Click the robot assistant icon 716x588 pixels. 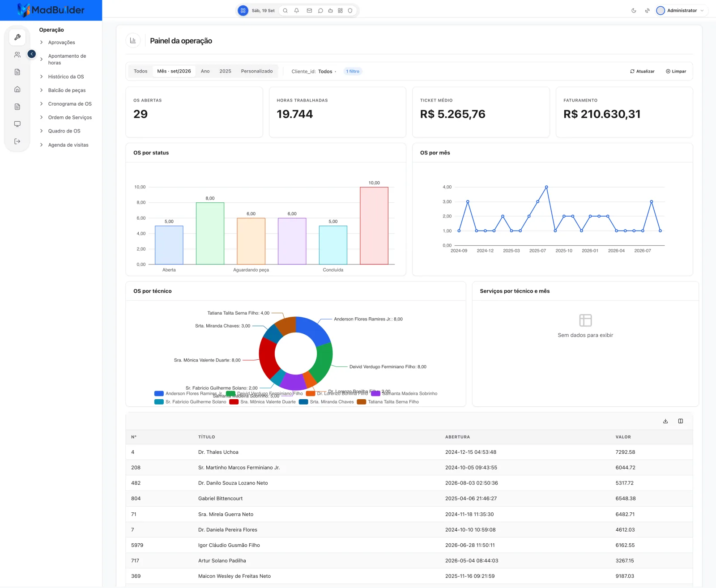click(330, 11)
